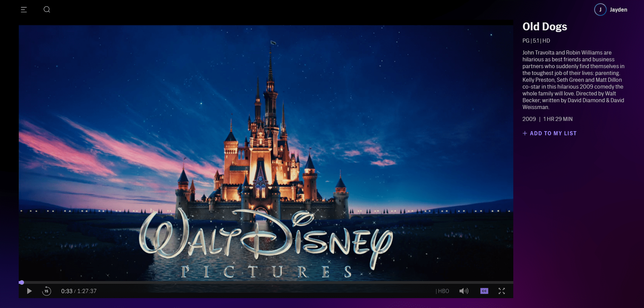The height and width of the screenshot is (308, 644).
Task: Click the 2009 | 1 HR 29 MIN text
Action: click(x=547, y=119)
